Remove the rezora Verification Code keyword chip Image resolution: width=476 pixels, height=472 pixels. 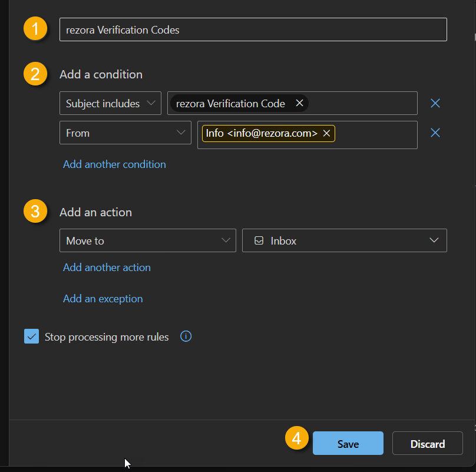299,103
